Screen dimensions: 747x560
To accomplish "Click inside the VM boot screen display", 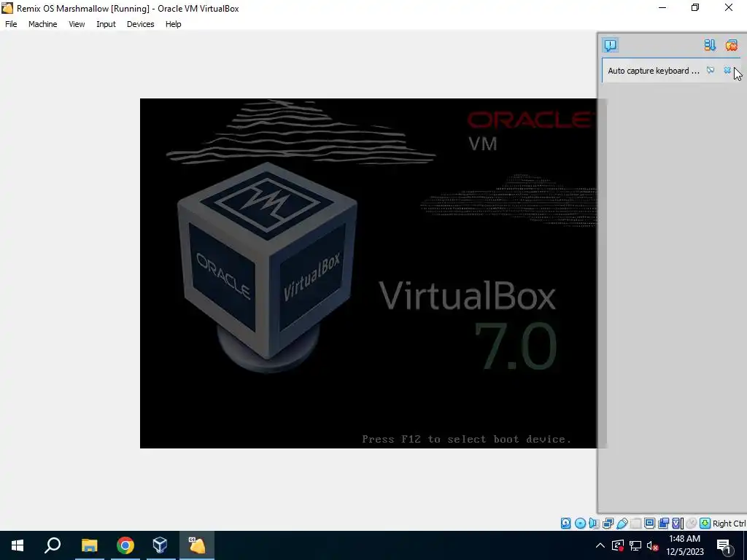I will click(x=368, y=273).
